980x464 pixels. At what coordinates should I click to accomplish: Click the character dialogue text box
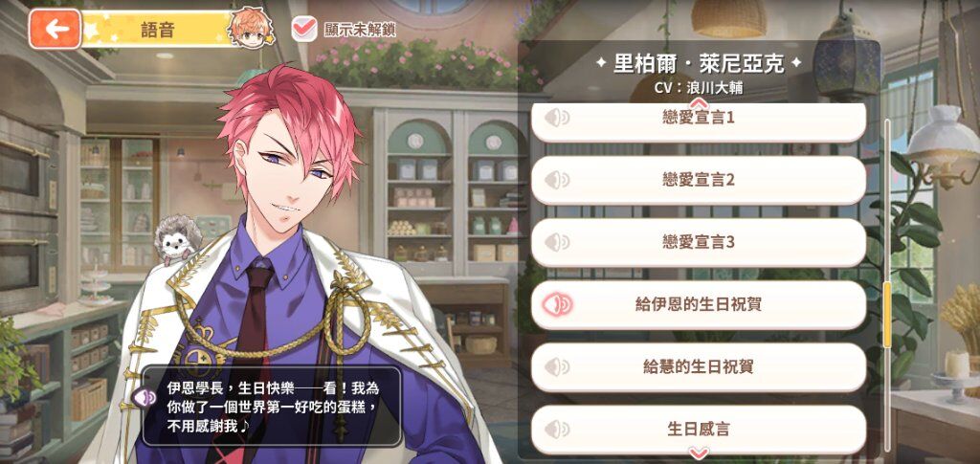271,406
